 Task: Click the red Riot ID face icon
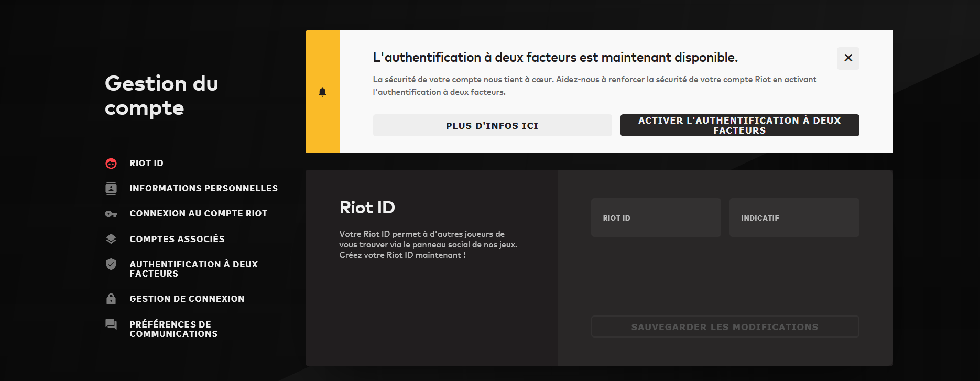tap(111, 164)
